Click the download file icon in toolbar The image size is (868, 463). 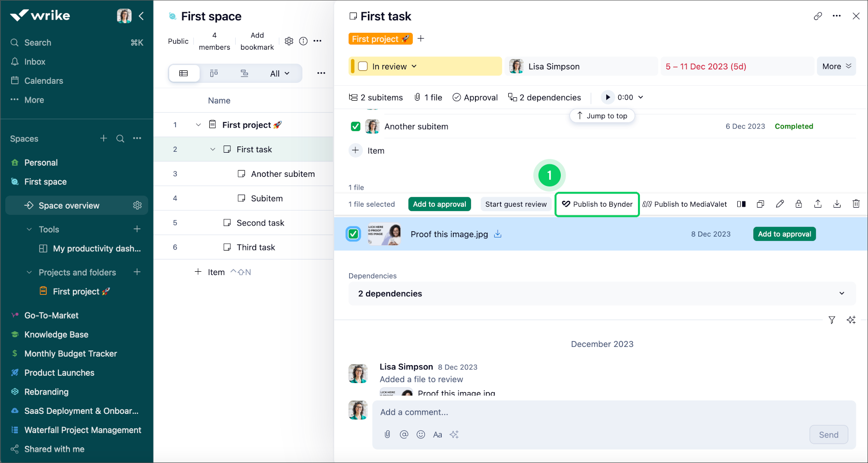click(837, 204)
